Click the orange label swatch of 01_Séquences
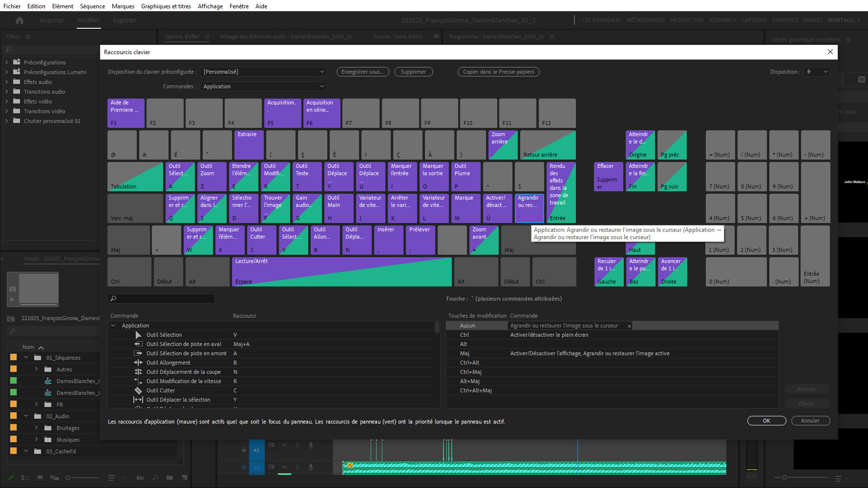This screenshot has height=488, width=868. 14,358
